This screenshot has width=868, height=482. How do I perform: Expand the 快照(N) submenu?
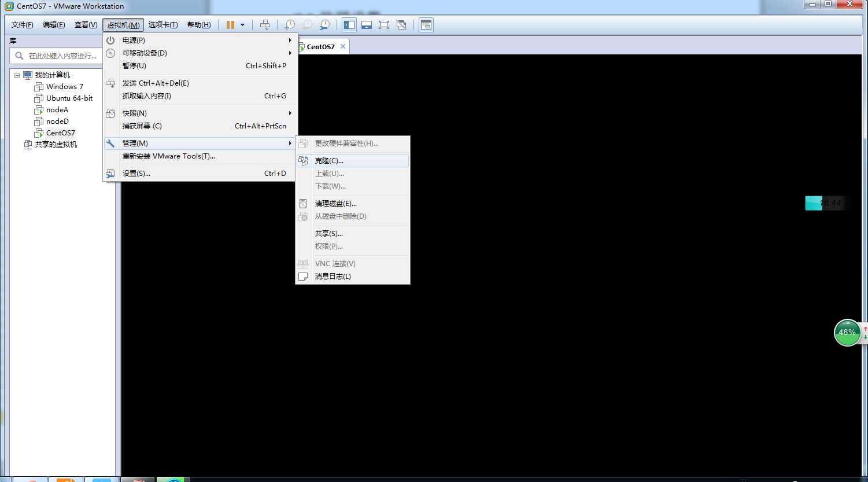tap(200, 113)
